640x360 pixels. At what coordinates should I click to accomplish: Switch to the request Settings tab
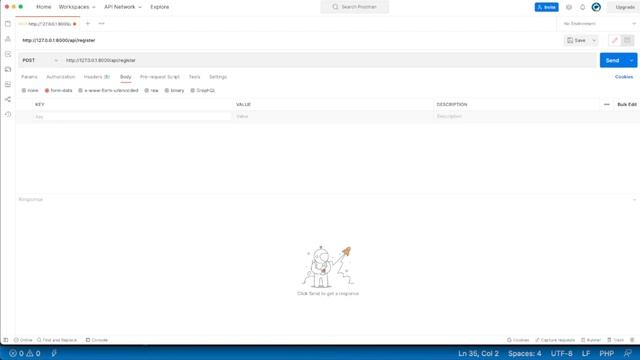click(x=218, y=77)
